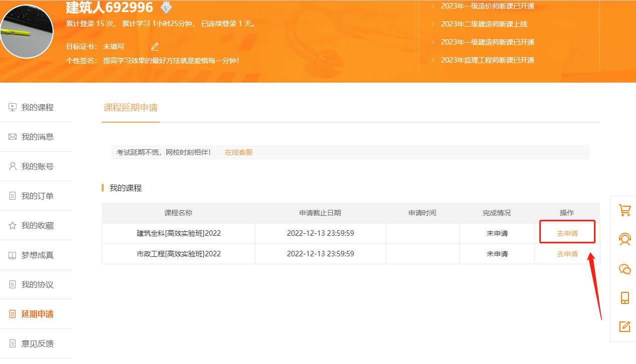The height and width of the screenshot is (364, 636).
Task: Open 意见反馈 in the left menu
Action: click(x=37, y=343)
